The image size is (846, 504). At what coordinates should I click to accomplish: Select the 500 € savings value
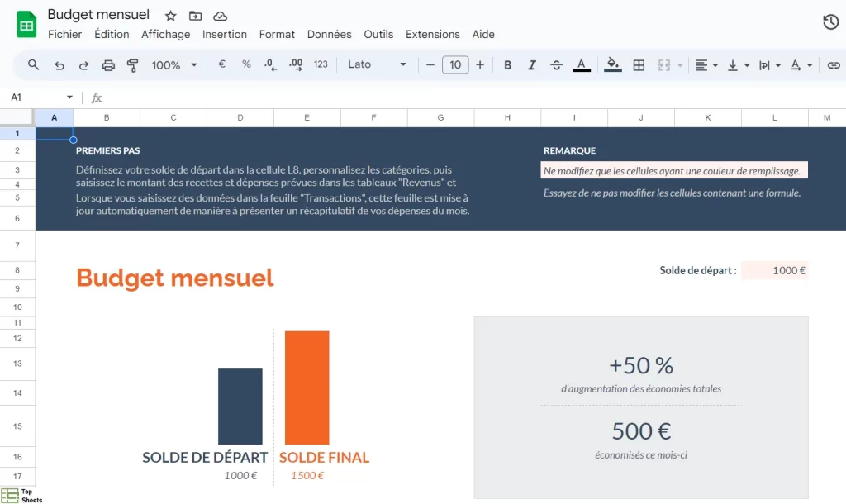click(641, 431)
